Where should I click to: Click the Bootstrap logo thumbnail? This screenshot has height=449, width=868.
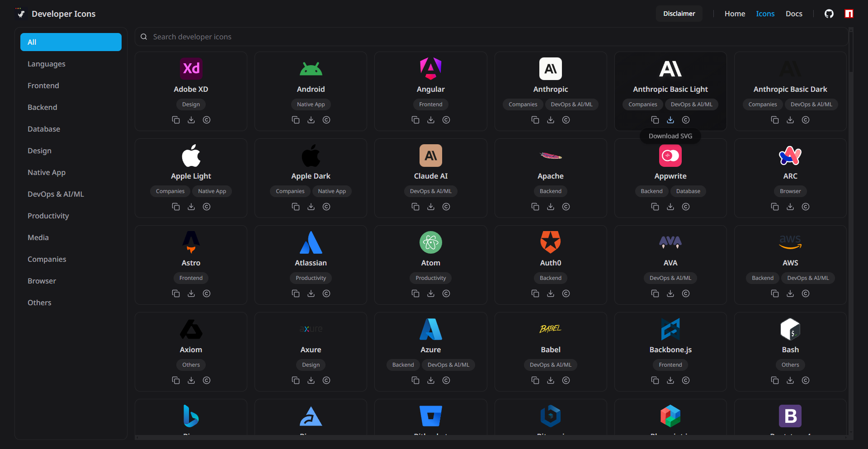pyautogui.click(x=790, y=416)
